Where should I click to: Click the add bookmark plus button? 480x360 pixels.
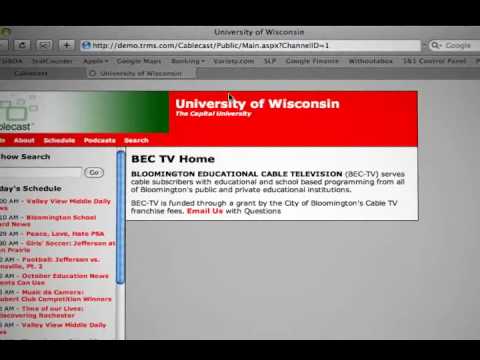click(67, 45)
